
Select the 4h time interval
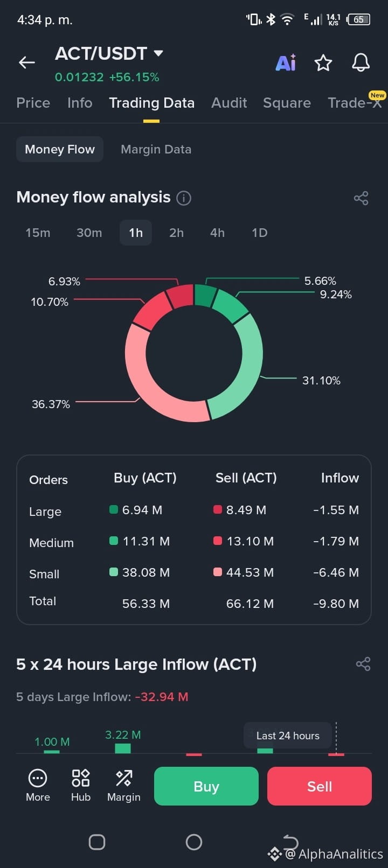pyautogui.click(x=217, y=233)
